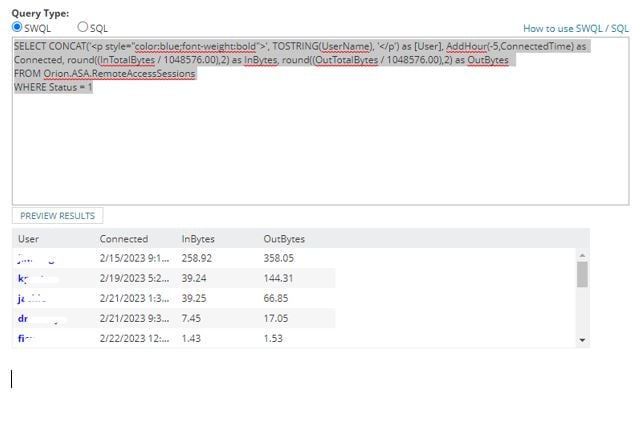Click the Query Type label
Viewport: 644px width, 421px height.
[x=40, y=13]
